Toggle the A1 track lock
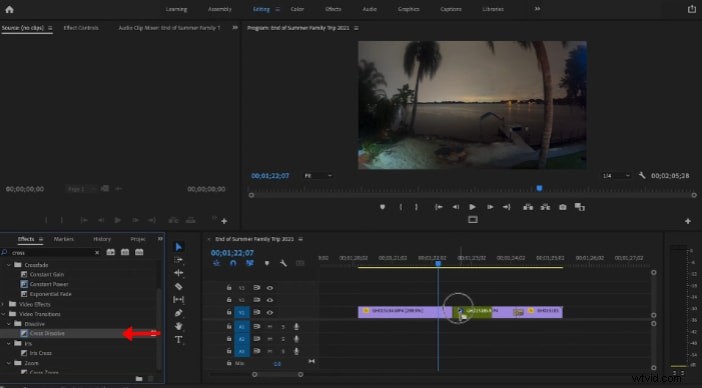 tap(229, 327)
